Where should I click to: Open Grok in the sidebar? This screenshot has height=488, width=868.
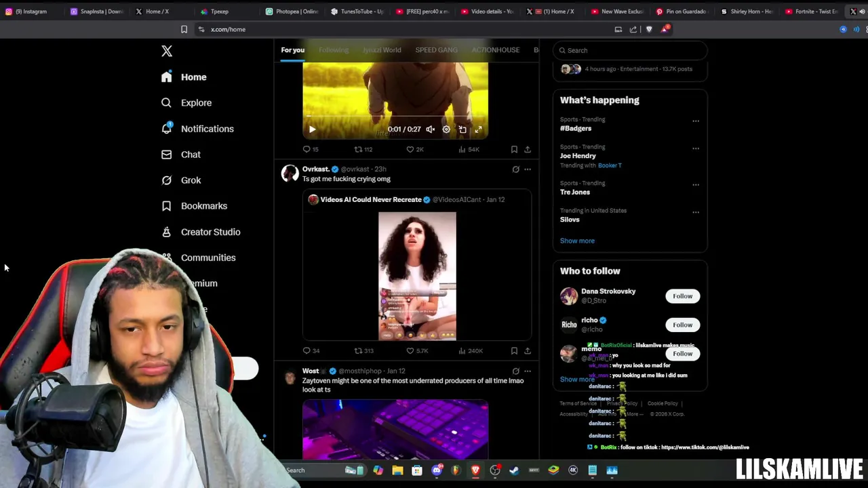[x=180, y=180]
